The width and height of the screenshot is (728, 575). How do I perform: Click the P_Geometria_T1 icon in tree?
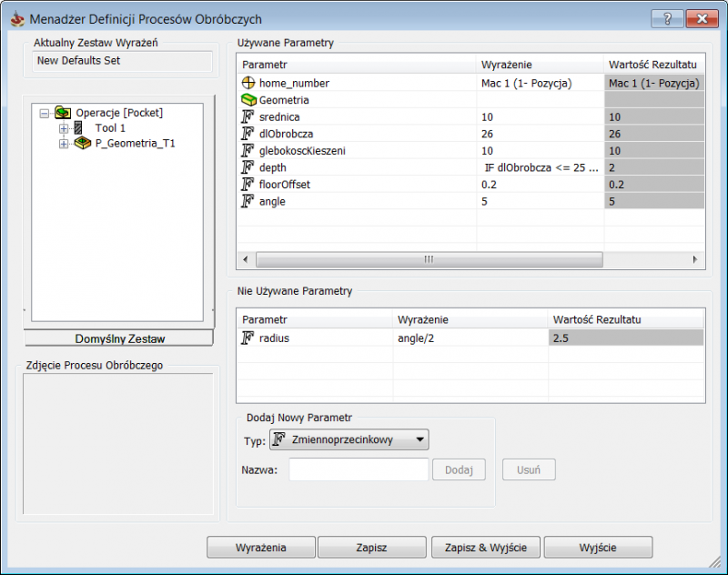coord(82,144)
